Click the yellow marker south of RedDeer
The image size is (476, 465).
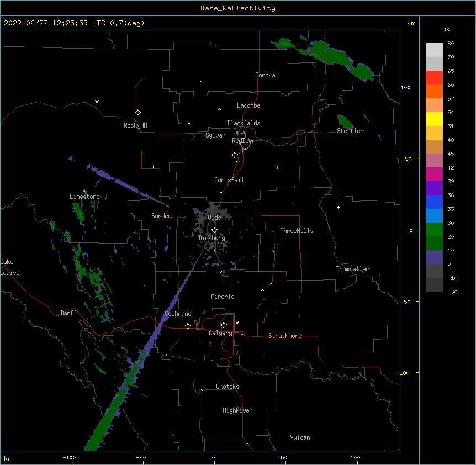click(235, 155)
